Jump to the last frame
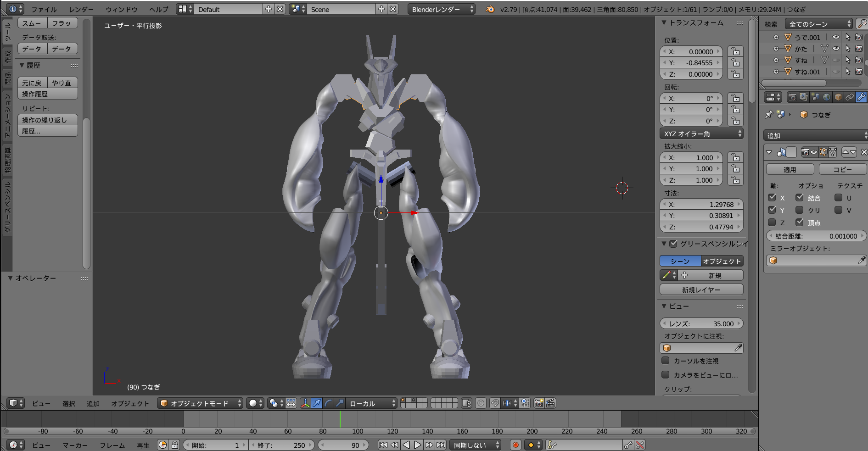868x451 pixels. [441, 445]
